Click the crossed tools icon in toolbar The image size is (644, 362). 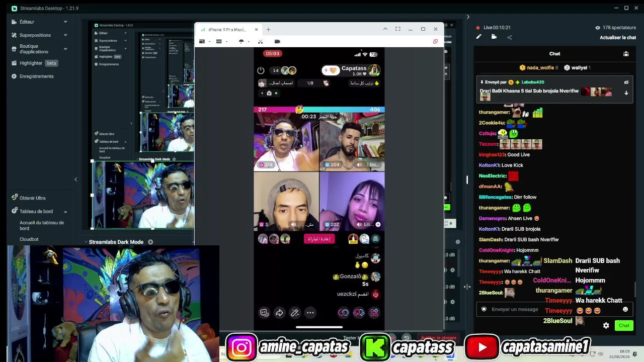click(x=260, y=42)
